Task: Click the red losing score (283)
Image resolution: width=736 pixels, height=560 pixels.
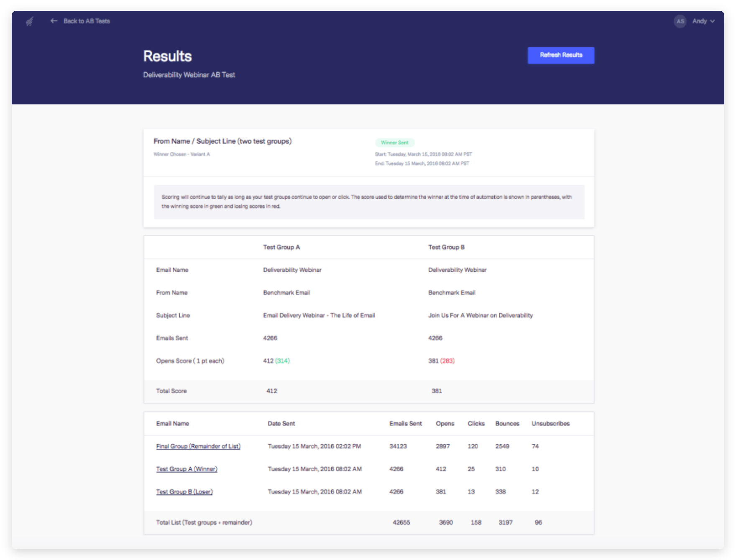Action: [x=447, y=361]
